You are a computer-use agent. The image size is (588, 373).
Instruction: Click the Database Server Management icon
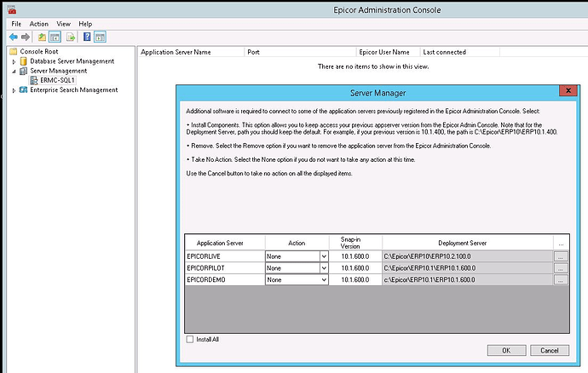tap(24, 61)
